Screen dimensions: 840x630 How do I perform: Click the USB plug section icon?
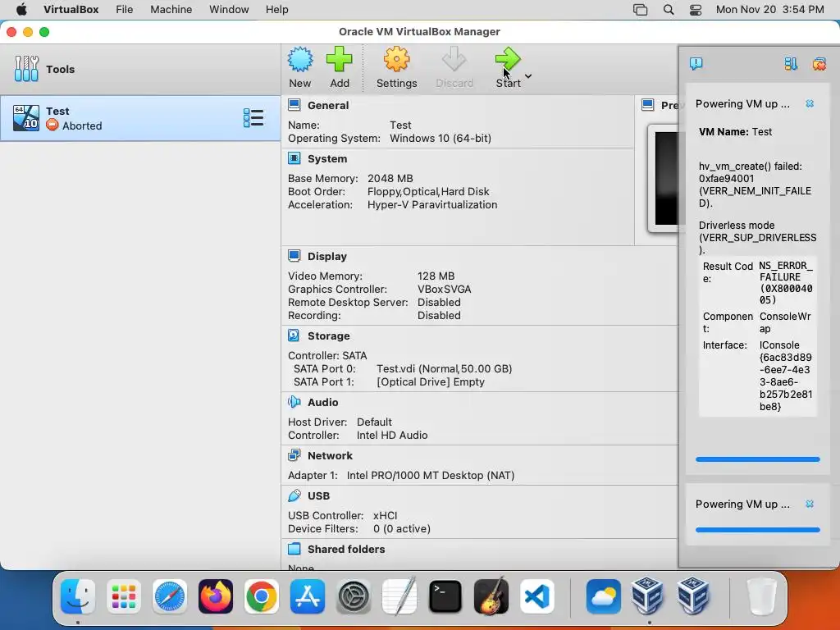pyautogui.click(x=294, y=495)
